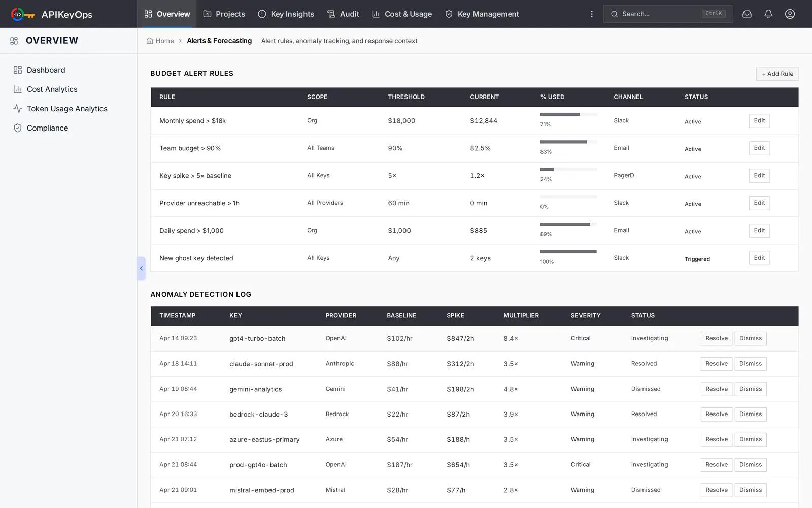812x508 pixels.
Task: Edit the New ghost key detected rule
Action: click(x=759, y=258)
